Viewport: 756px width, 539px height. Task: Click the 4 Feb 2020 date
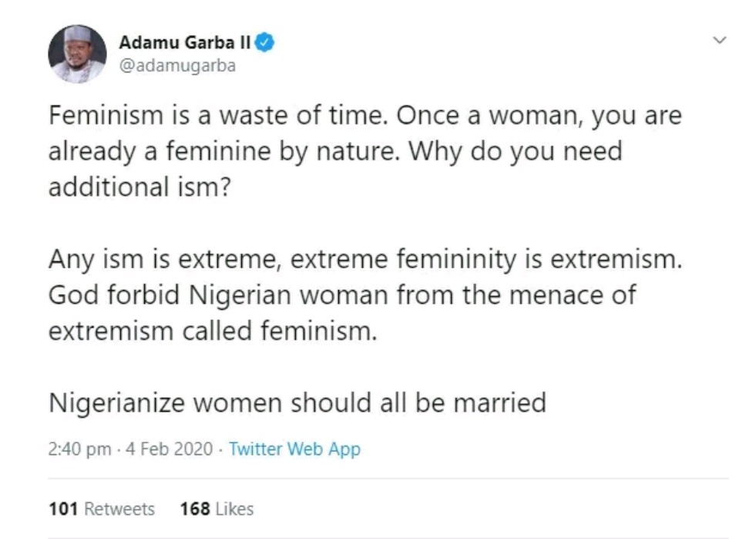pos(168,449)
